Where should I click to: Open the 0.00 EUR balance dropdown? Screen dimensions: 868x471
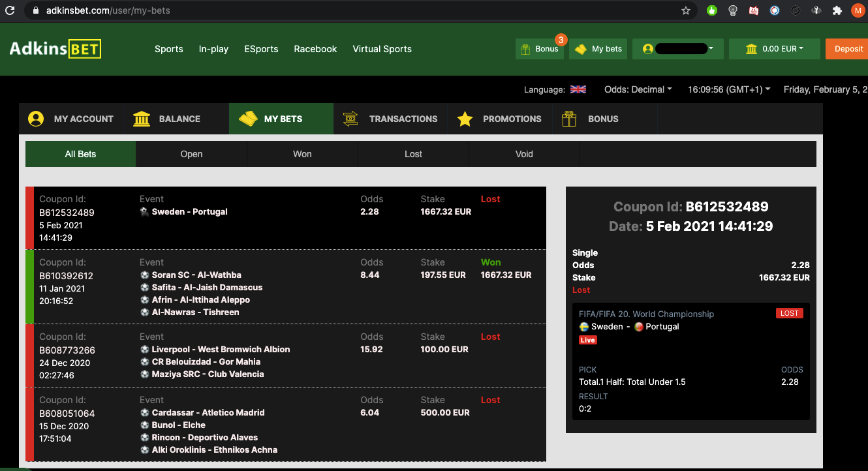pos(774,49)
